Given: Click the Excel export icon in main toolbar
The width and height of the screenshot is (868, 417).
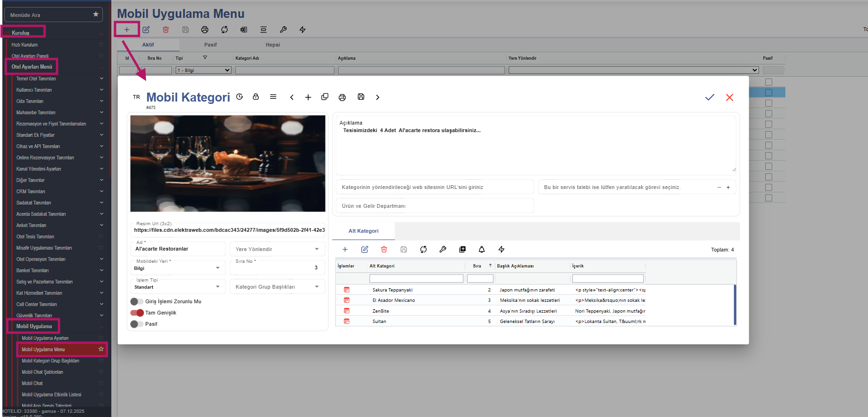Looking at the screenshot, I should [244, 30].
